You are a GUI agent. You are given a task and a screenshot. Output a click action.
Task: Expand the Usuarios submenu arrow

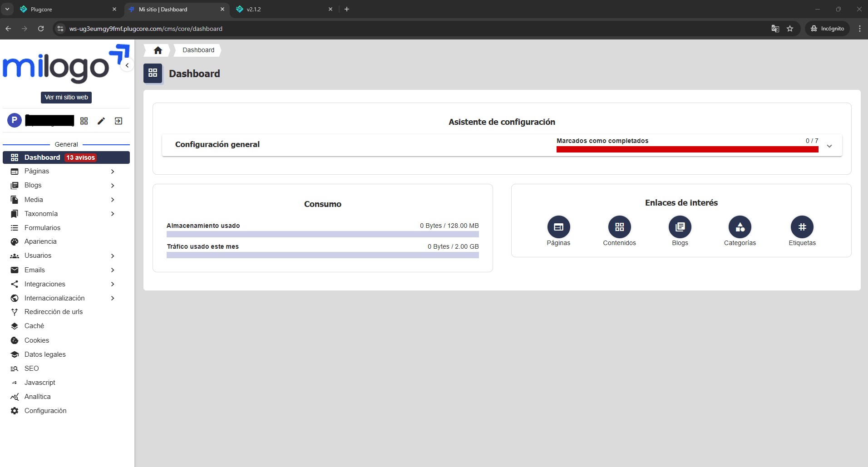113,256
